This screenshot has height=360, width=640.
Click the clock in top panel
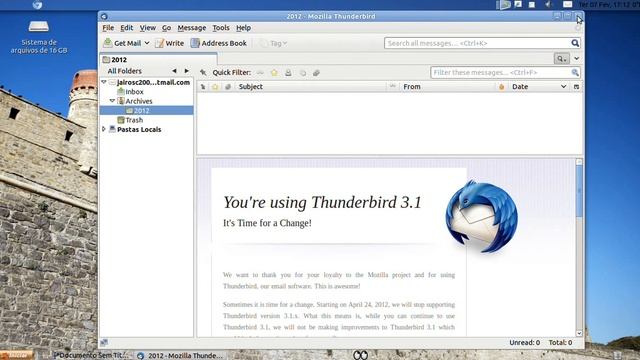click(x=609, y=4)
